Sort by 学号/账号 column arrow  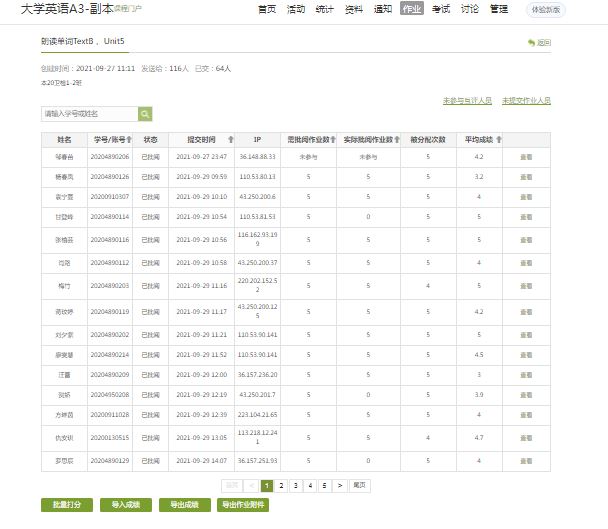pyautogui.click(x=129, y=140)
